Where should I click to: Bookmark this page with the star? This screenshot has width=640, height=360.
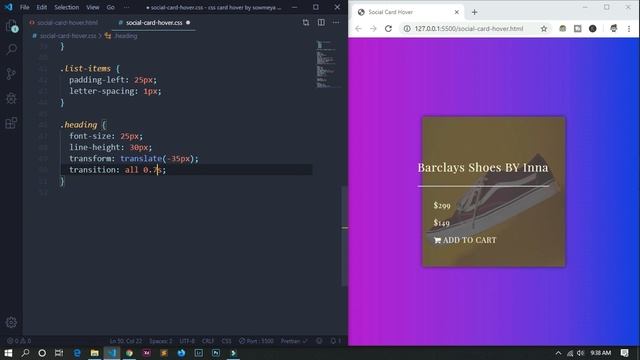tap(544, 29)
